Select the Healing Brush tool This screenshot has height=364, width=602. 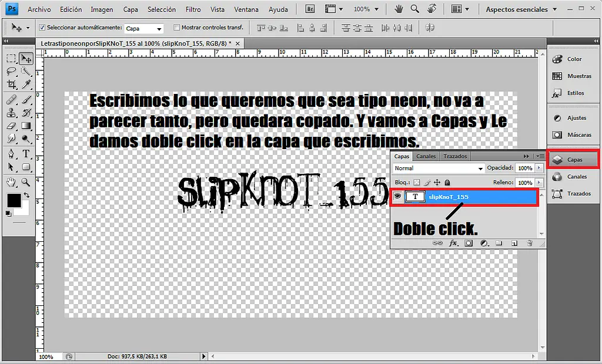(11, 100)
